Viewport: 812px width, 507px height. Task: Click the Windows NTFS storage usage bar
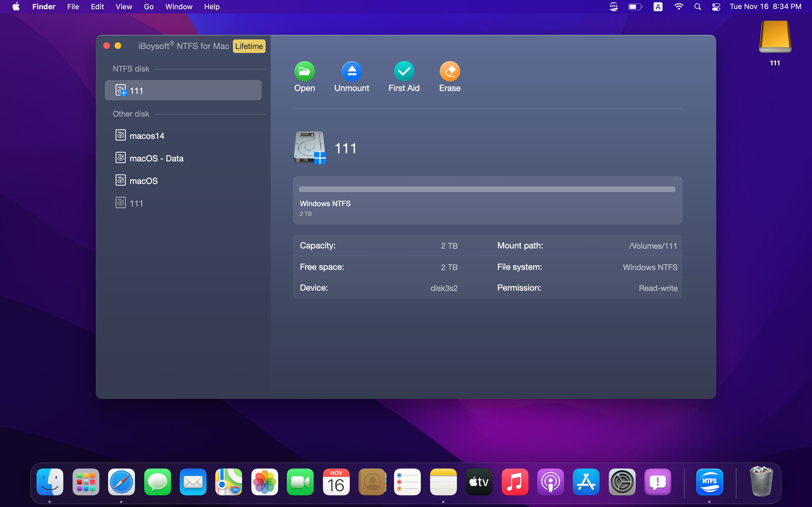pyautogui.click(x=487, y=189)
